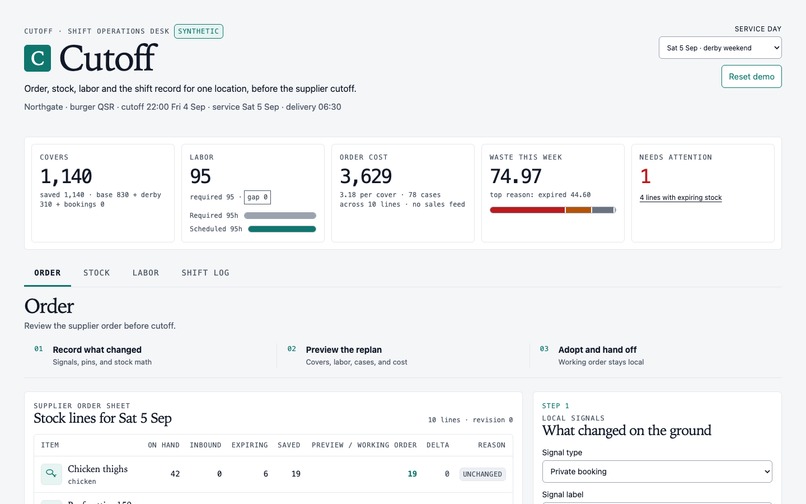Switch to the Labor tab
The width and height of the screenshot is (806, 504).
click(x=145, y=273)
